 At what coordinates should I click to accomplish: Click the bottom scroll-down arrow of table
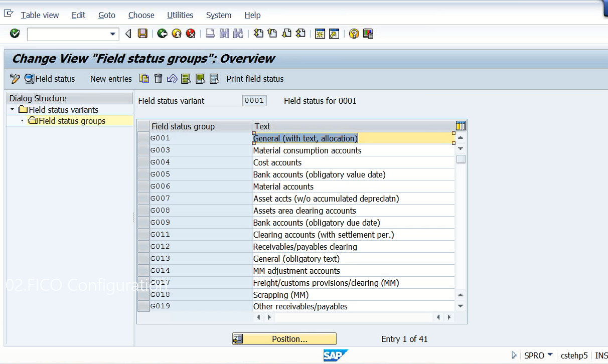coord(461,306)
